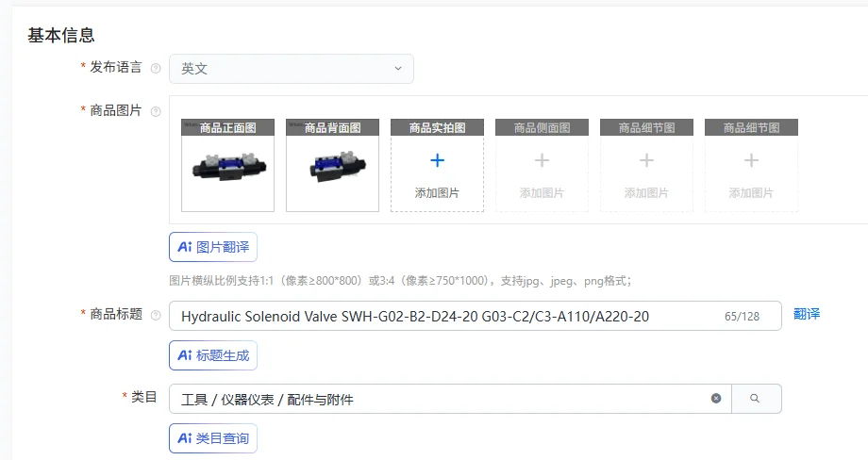Click the AI 标题生成 button
Viewport: 868px width, 460px height.
click(213, 355)
